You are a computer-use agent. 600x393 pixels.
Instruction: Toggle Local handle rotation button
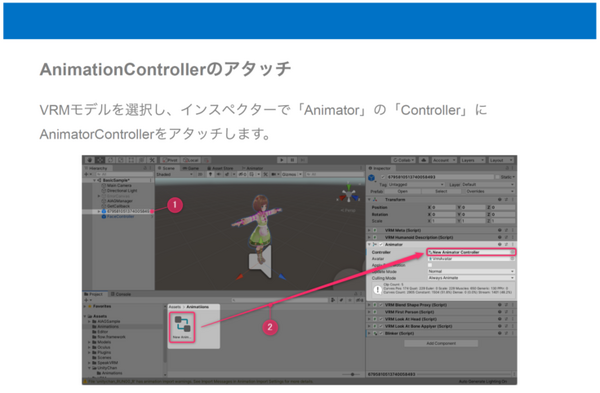191,160
